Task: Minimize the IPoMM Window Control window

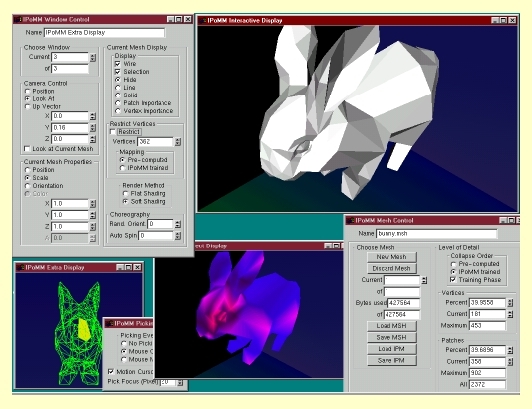Action: (x=171, y=19)
